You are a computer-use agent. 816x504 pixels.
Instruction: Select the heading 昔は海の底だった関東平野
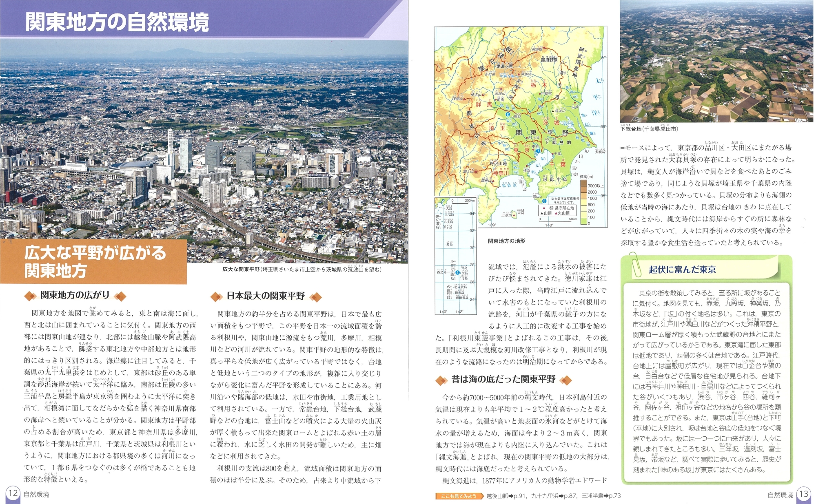[503, 380]
